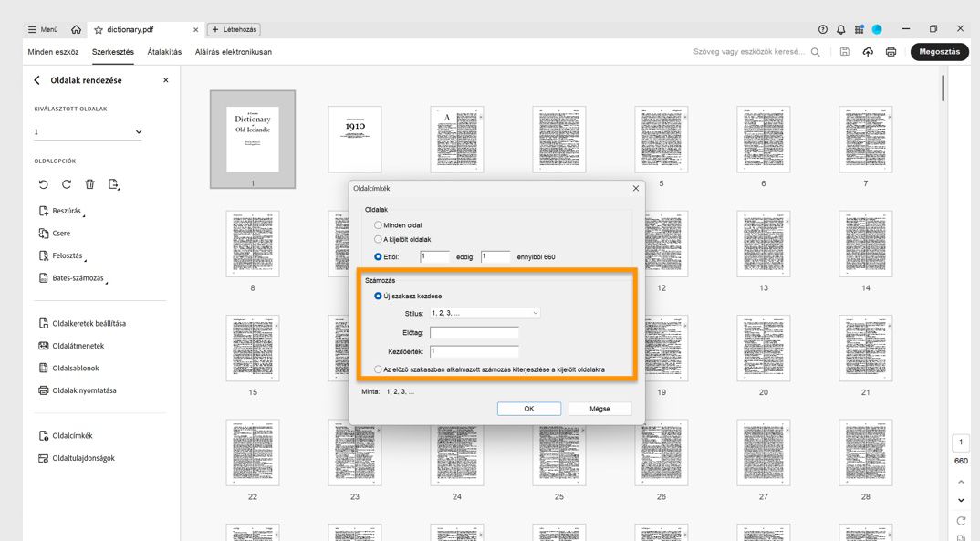Screen dimensions: 980x541
Task: Go back from Oldalak rendezése panel
Action: (36, 80)
